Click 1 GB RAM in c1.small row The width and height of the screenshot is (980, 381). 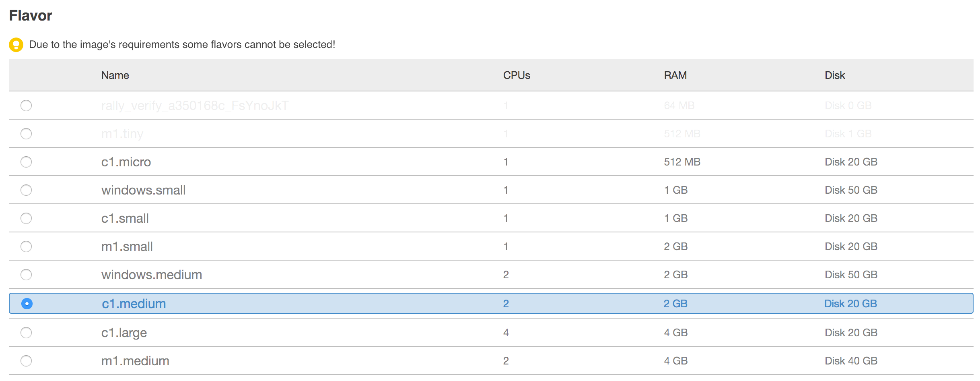point(676,218)
